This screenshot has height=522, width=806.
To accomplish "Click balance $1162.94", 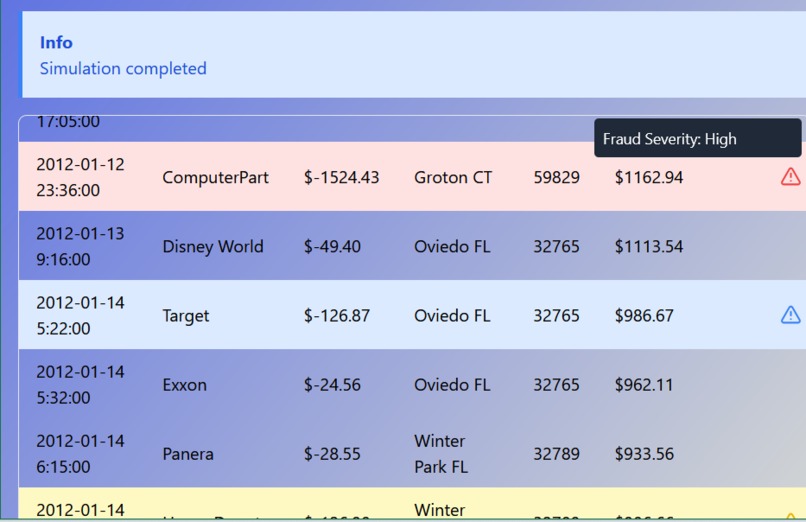I will pos(649,177).
